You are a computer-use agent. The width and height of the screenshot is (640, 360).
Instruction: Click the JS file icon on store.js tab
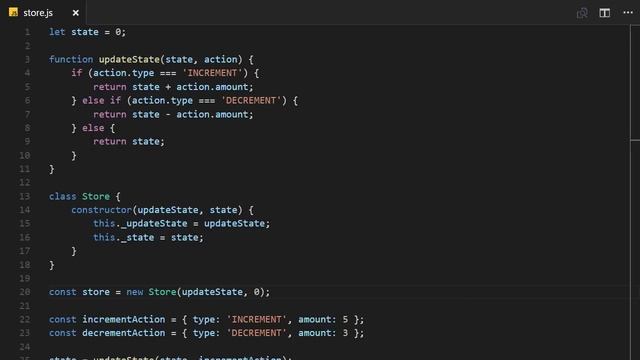point(13,12)
